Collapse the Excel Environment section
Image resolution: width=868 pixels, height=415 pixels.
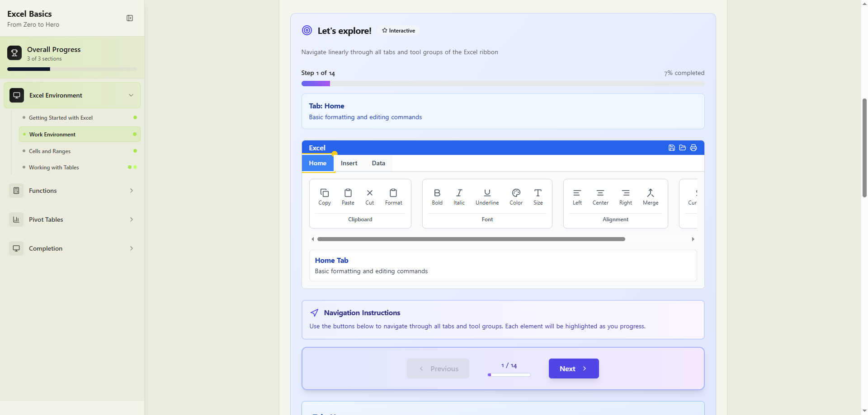click(131, 95)
